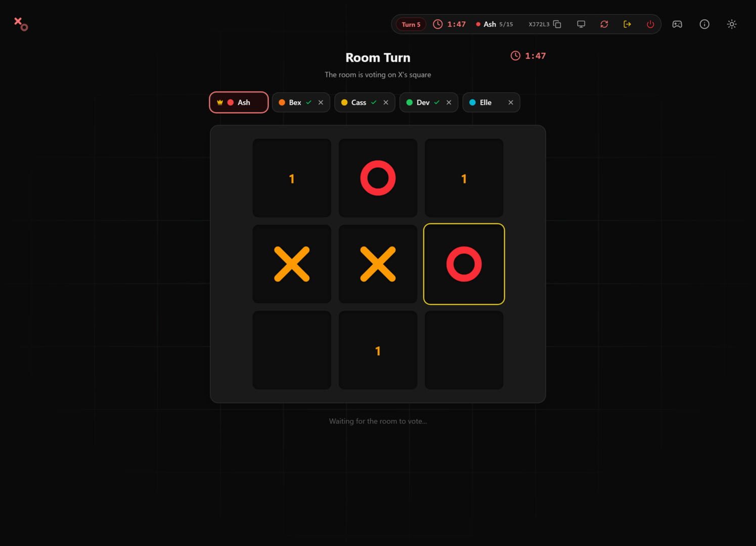
Task: Select the Elle player chip
Action: 491,102
